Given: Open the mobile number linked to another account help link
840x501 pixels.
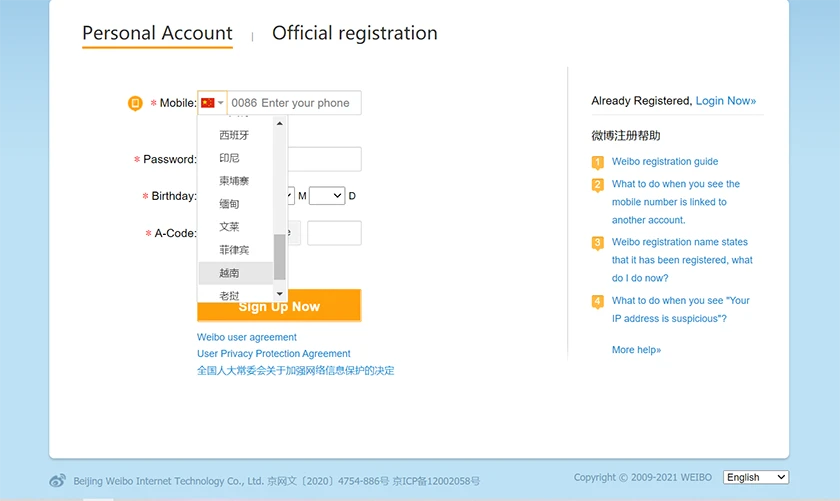Looking at the screenshot, I should 676,202.
